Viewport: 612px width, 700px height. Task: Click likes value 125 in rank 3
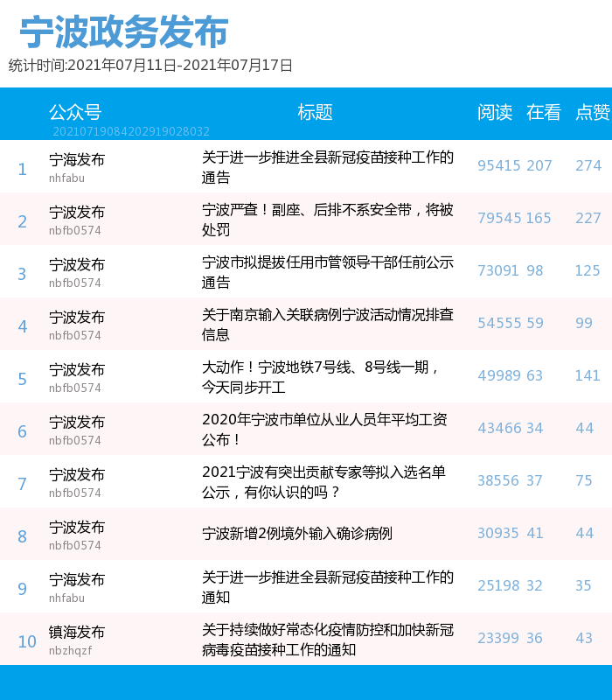click(588, 270)
